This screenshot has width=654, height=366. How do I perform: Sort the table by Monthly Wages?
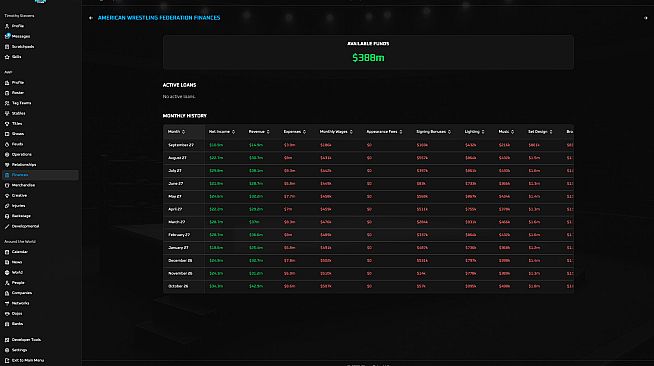(336, 132)
